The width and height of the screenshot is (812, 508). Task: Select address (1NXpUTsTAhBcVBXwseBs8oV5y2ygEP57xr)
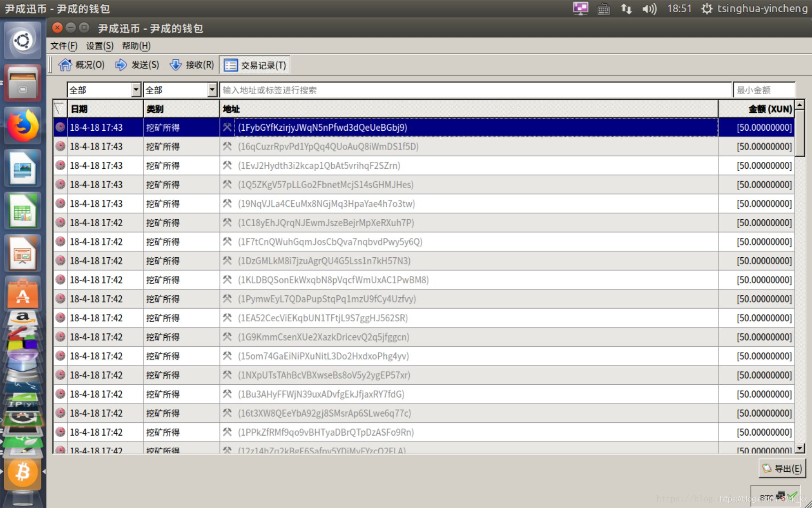[324, 375]
